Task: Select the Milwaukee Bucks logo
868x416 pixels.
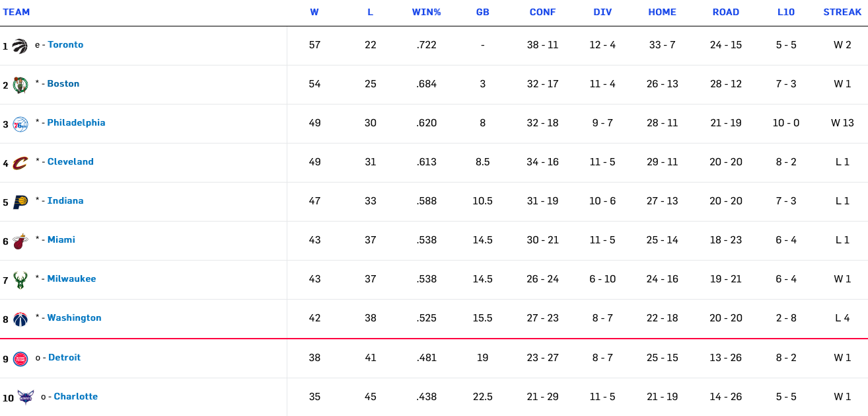Action: [x=20, y=280]
